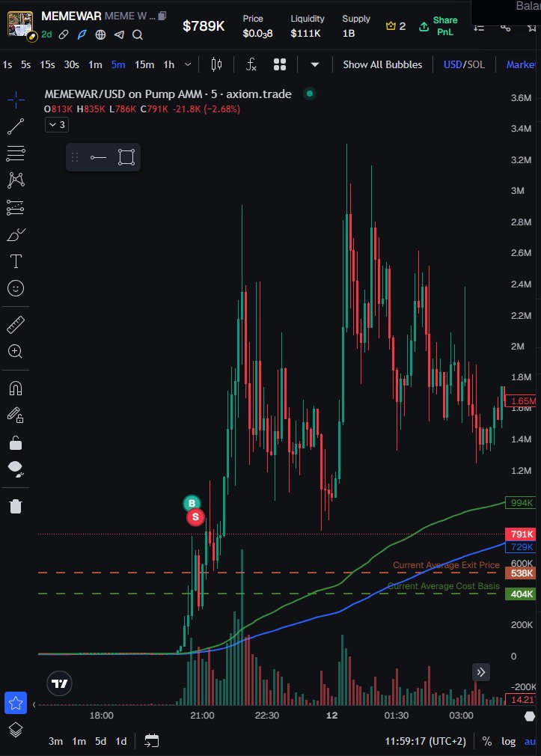Set date range to 5d
The width and height of the screenshot is (541, 756).
pos(100,741)
